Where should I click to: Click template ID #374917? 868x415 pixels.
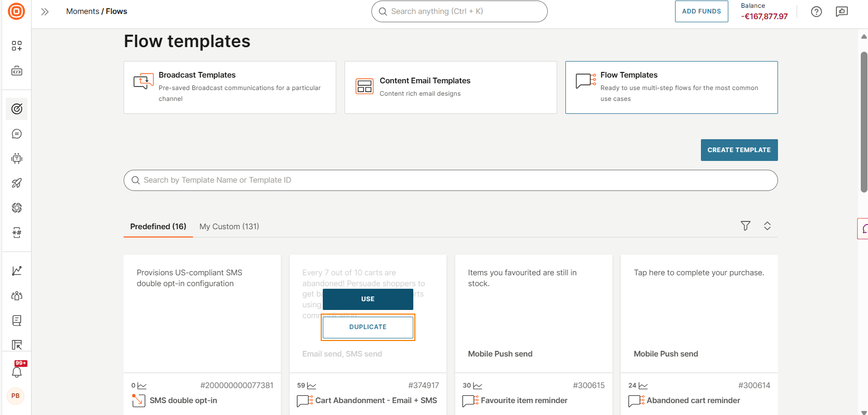coord(424,386)
